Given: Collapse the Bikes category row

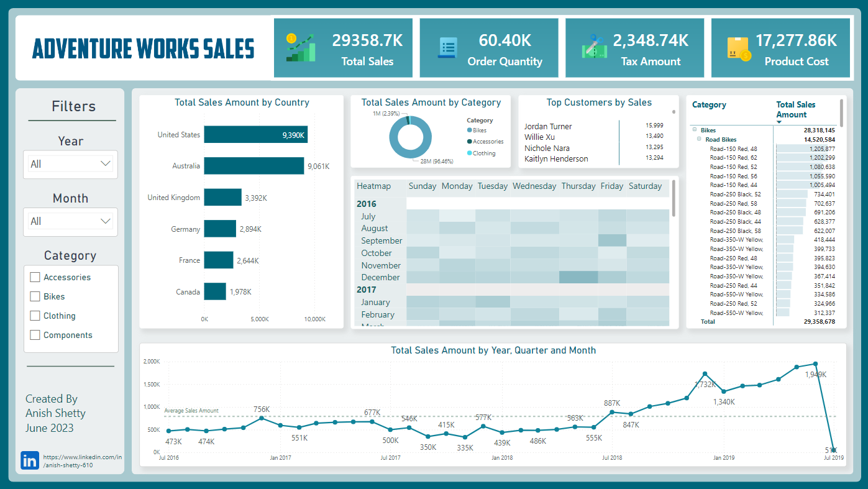Looking at the screenshot, I should click(x=694, y=130).
